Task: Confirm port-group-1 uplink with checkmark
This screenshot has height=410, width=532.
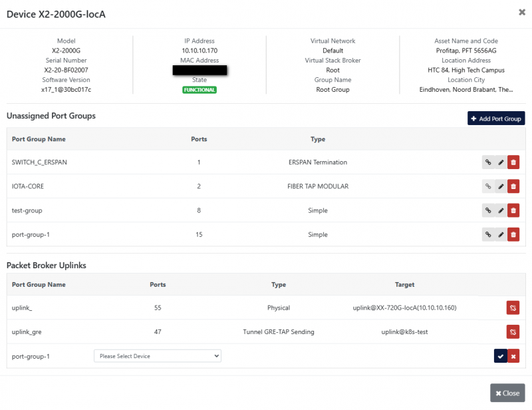Action: point(500,356)
